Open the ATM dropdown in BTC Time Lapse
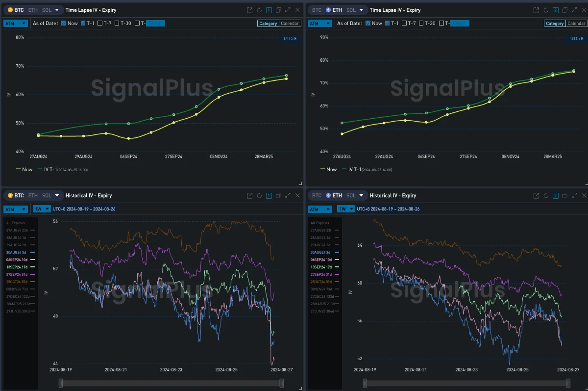This screenshot has height=391, width=588. pyautogui.click(x=16, y=23)
